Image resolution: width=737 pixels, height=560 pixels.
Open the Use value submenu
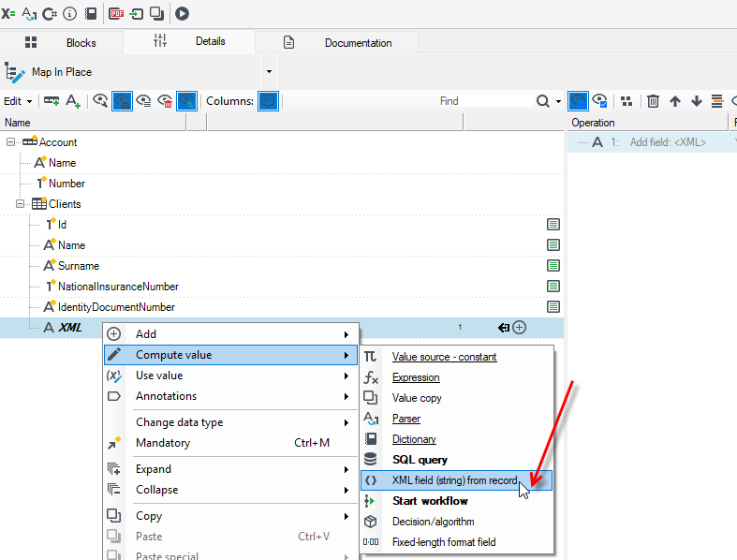[231, 376]
